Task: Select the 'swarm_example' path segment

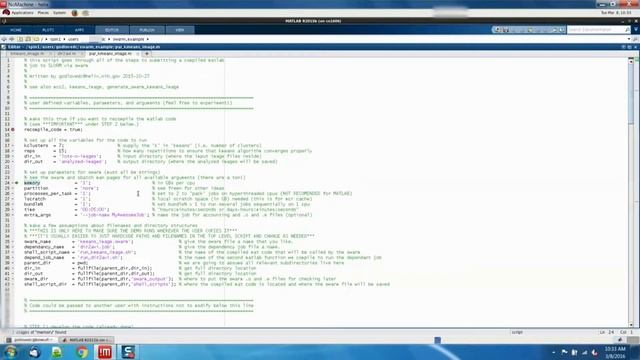Action: tap(128, 39)
